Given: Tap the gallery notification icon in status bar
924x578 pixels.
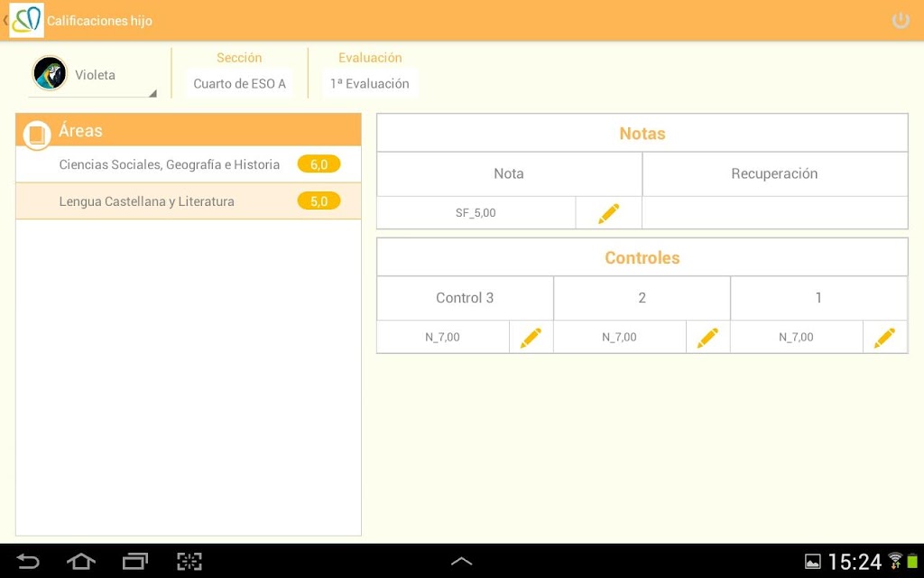Looking at the screenshot, I should (813, 562).
